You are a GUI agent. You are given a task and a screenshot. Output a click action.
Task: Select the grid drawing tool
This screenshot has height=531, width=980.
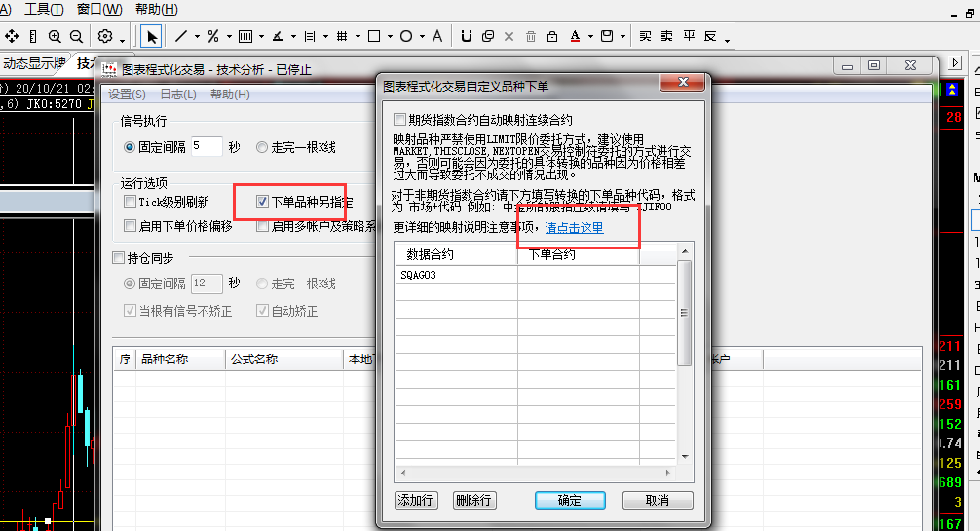[342, 36]
